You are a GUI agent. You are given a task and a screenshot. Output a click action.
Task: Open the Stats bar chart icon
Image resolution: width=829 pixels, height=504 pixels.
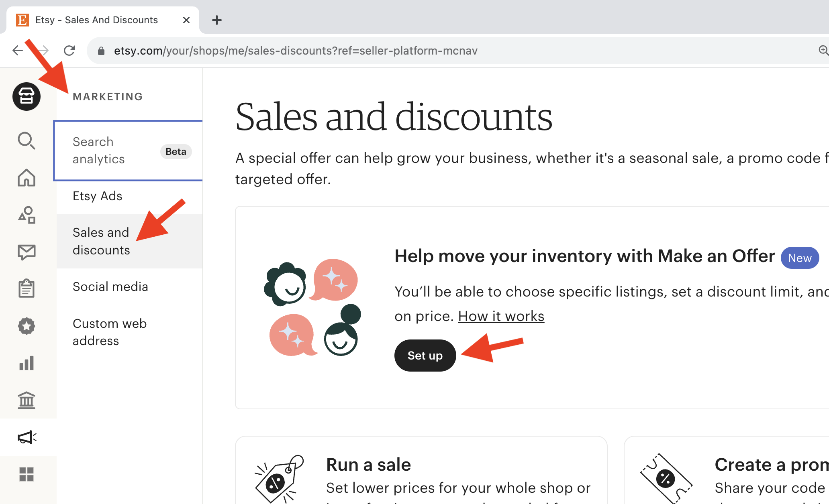(x=27, y=363)
